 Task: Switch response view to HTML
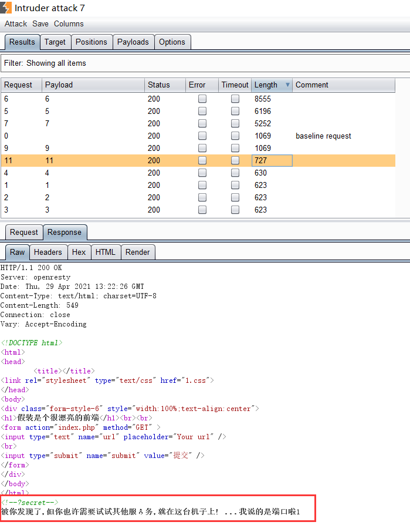point(106,252)
